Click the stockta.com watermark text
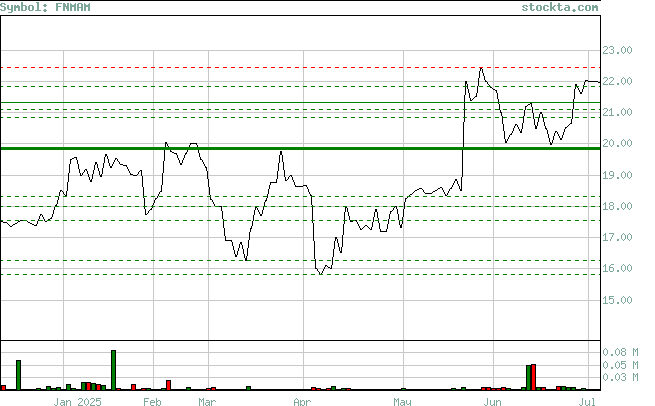655x406 pixels. click(x=559, y=7)
